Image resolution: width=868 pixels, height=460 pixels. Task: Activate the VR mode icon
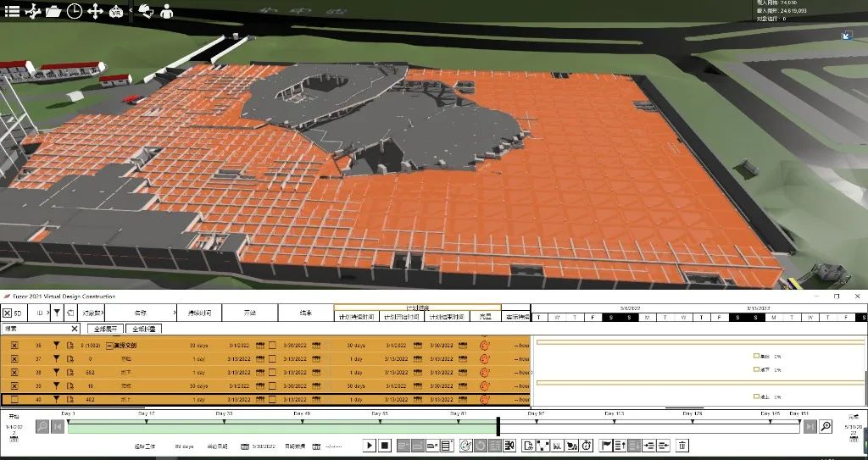pos(116,11)
